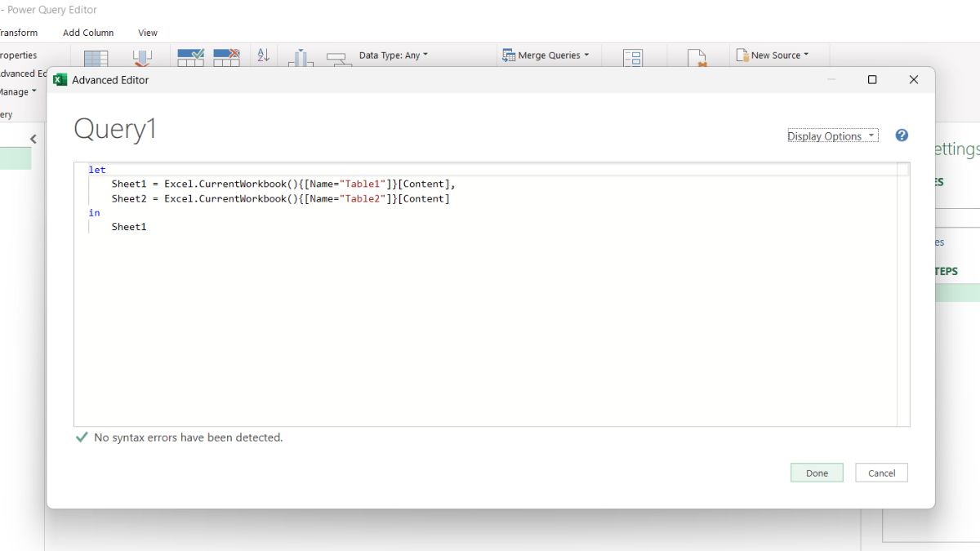Click the Sheet1 = Excel.CurrentWorkbook code line
This screenshot has height=551, width=980.
click(283, 184)
